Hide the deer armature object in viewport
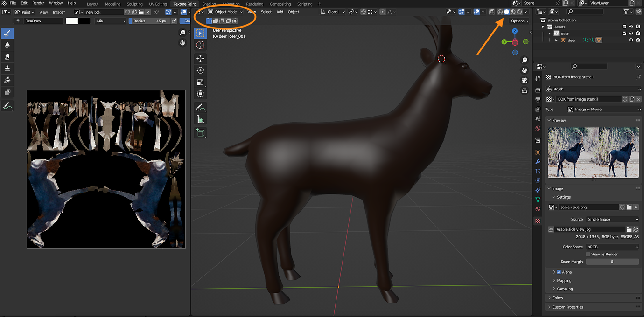The width and height of the screenshot is (644, 317). point(631,40)
